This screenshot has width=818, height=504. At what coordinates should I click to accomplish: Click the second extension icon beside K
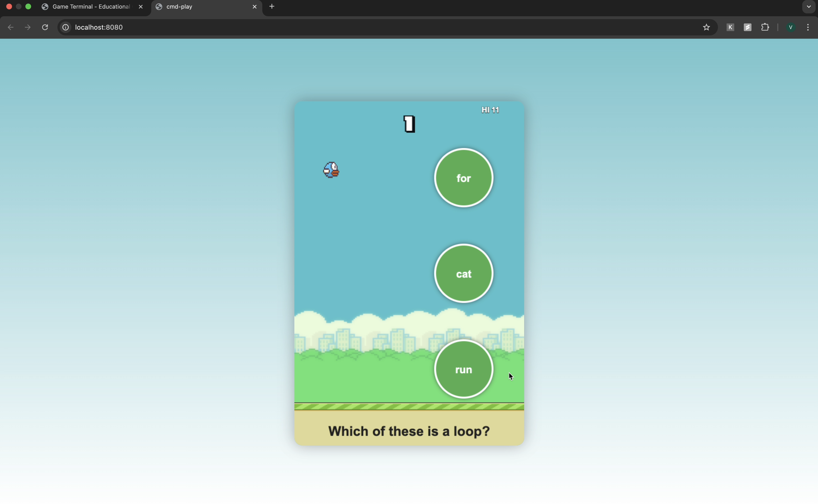click(x=747, y=27)
